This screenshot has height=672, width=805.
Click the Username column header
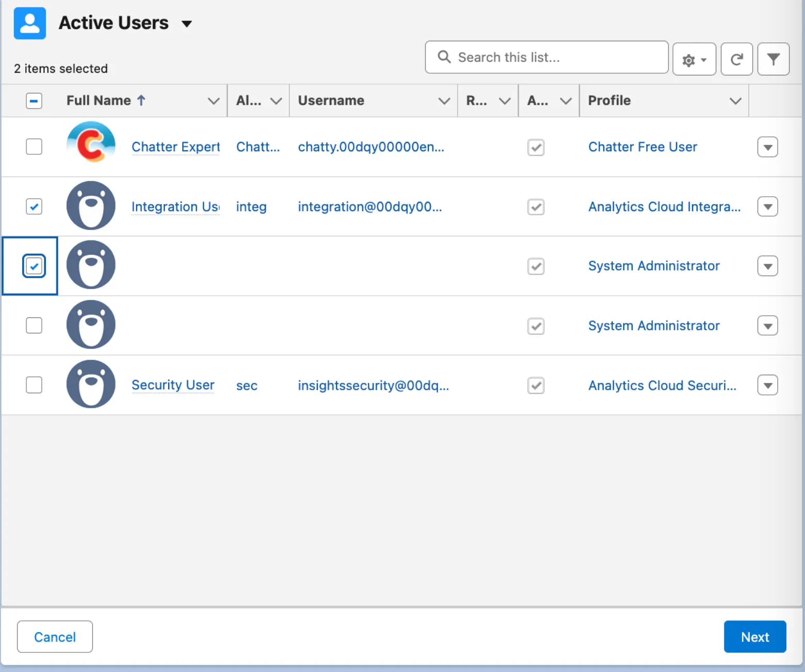point(331,101)
